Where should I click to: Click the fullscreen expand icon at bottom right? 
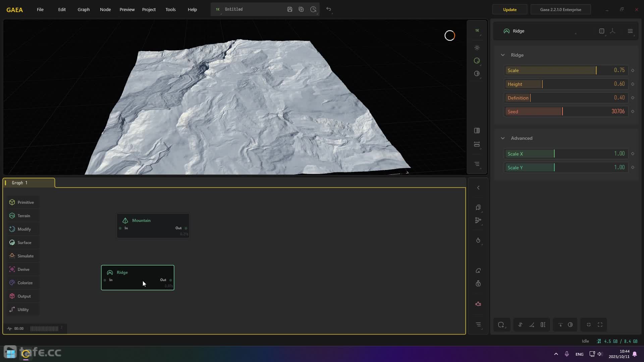click(600, 324)
